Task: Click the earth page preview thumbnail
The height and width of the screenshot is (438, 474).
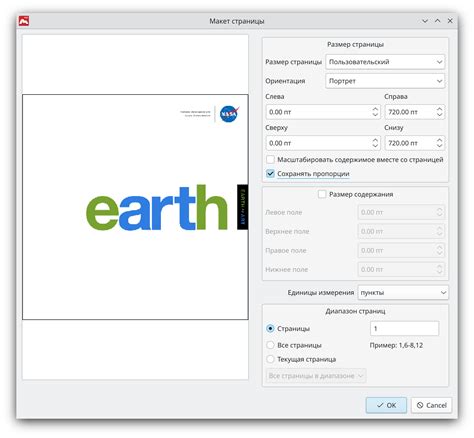Action: point(135,207)
